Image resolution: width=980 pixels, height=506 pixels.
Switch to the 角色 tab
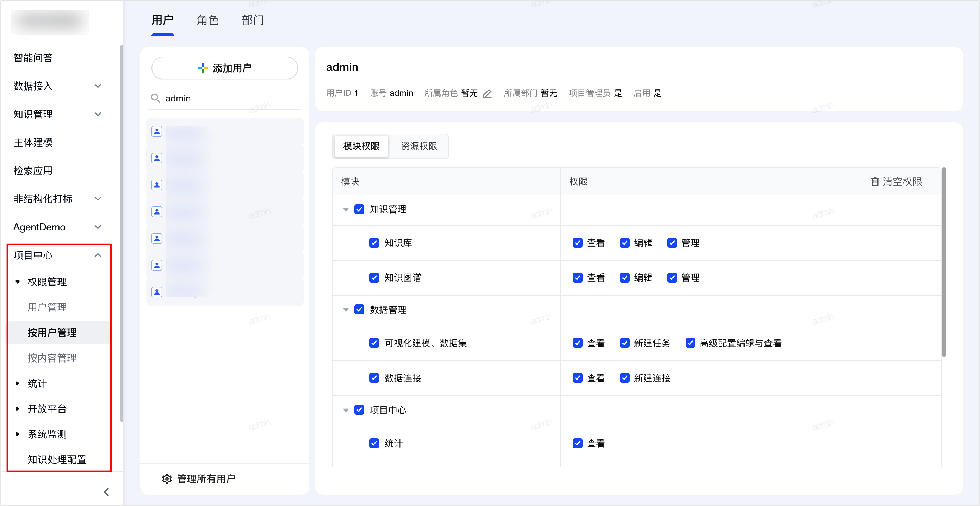click(207, 20)
